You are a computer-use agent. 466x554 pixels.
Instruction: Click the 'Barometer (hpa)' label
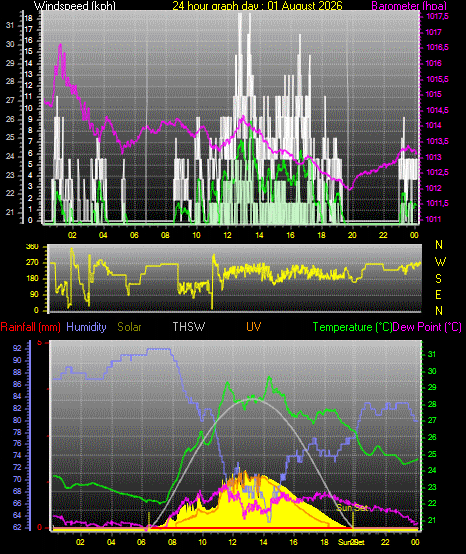click(409, 5)
